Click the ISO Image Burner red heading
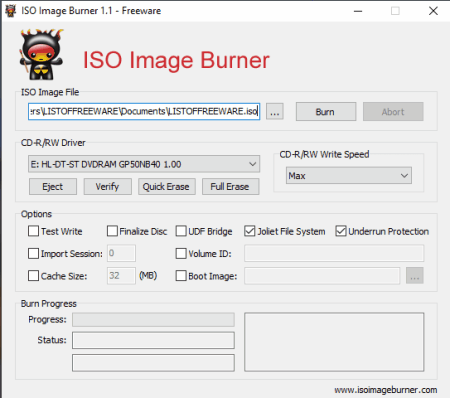Image resolution: width=450 pixels, height=398 pixels. 176,60
